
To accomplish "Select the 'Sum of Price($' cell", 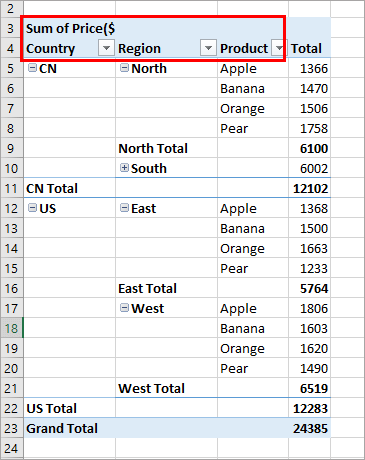I will coord(70,28).
